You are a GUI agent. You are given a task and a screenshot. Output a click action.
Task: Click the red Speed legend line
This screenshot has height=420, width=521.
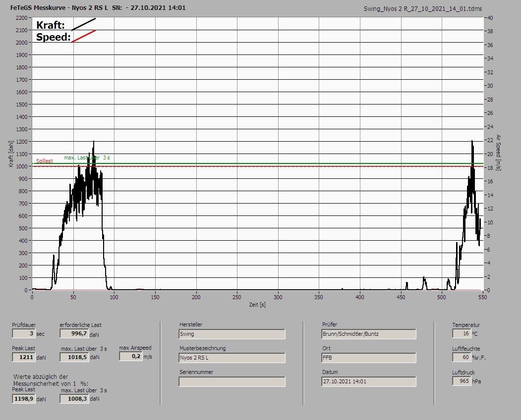click(x=83, y=36)
